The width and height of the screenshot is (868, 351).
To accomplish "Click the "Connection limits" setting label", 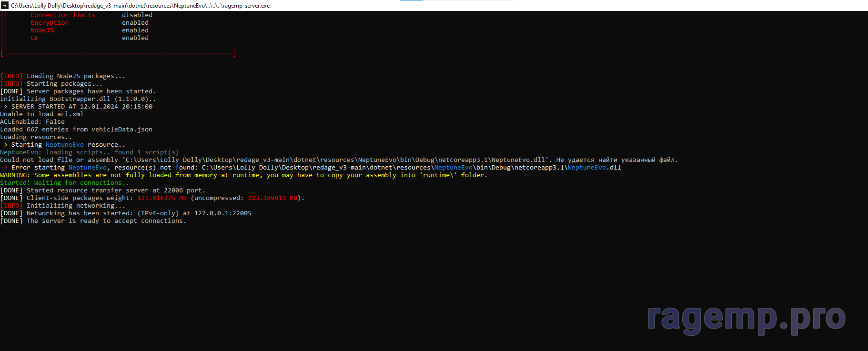I will pos(63,15).
